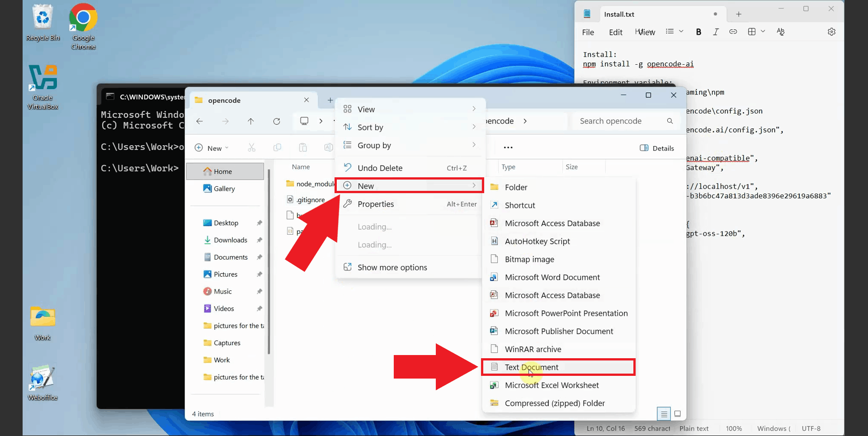Select the Rename icon in Explorer toolbar
Viewport: 868px width, 436px height.
[x=328, y=147]
